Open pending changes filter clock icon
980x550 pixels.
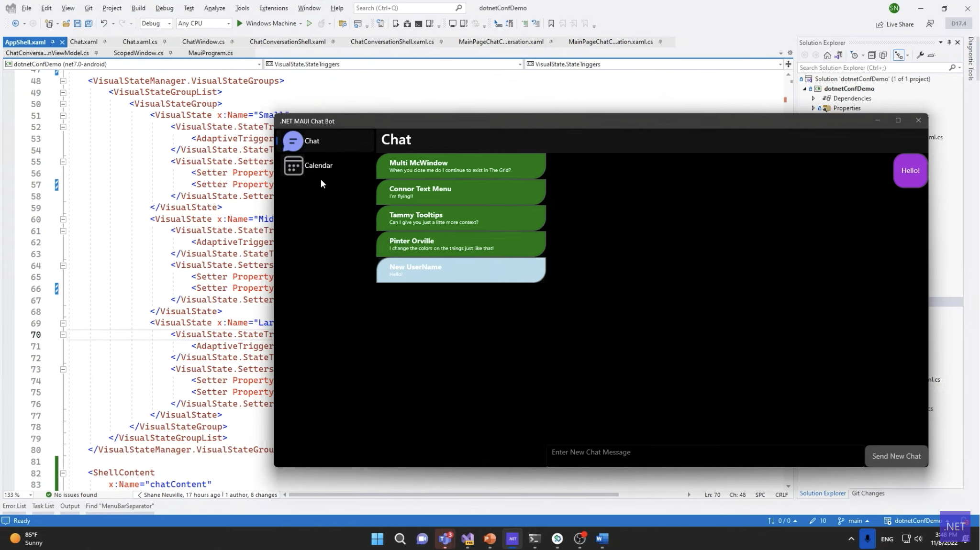click(x=854, y=55)
